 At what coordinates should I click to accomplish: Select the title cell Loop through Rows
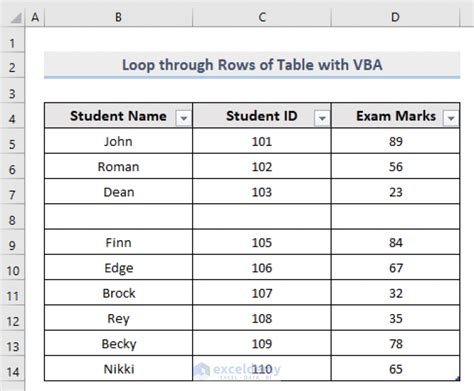click(252, 65)
